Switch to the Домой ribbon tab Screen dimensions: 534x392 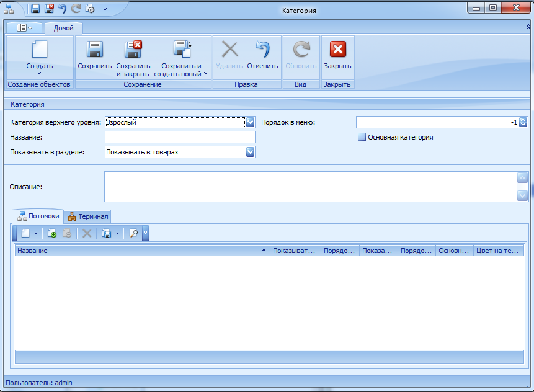coord(64,28)
